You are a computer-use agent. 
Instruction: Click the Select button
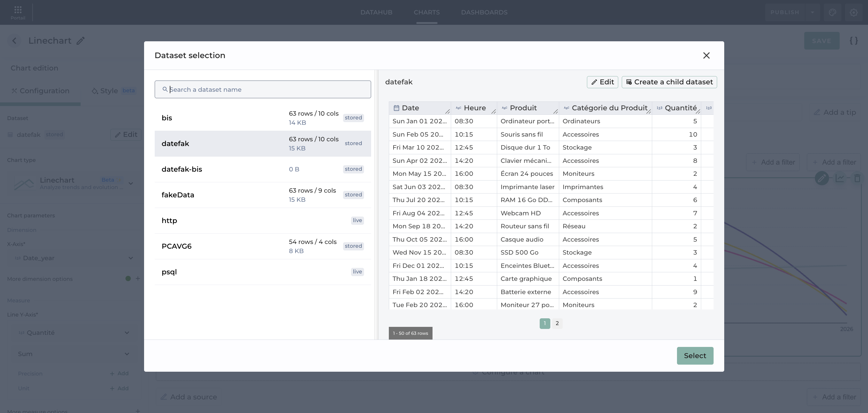click(695, 356)
